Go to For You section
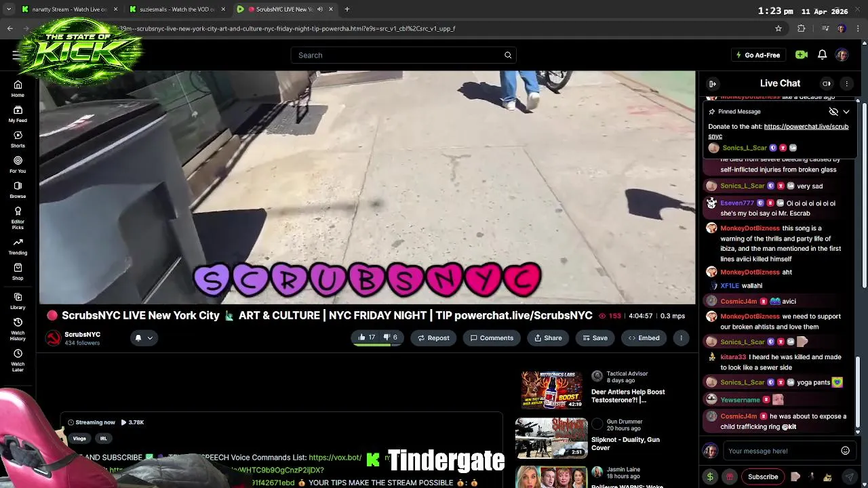 [x=18, y=165]
